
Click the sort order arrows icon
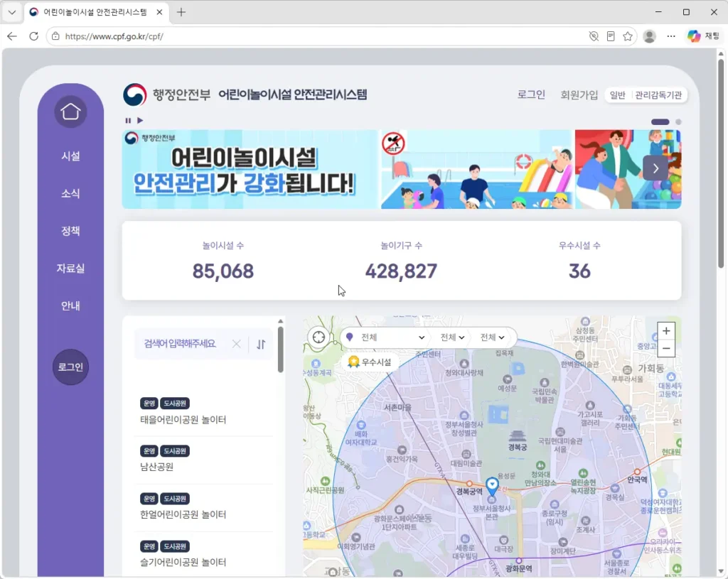(x=261, y=345)
